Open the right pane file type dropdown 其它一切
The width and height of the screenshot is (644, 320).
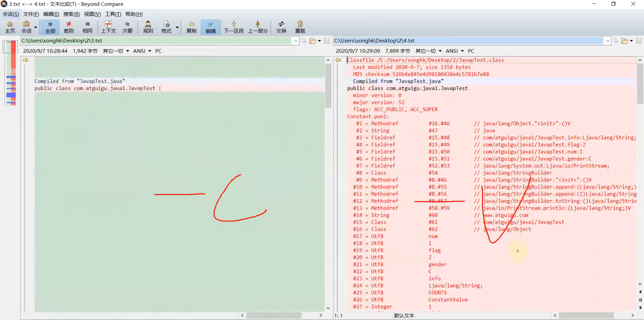(x=428, y=51)
